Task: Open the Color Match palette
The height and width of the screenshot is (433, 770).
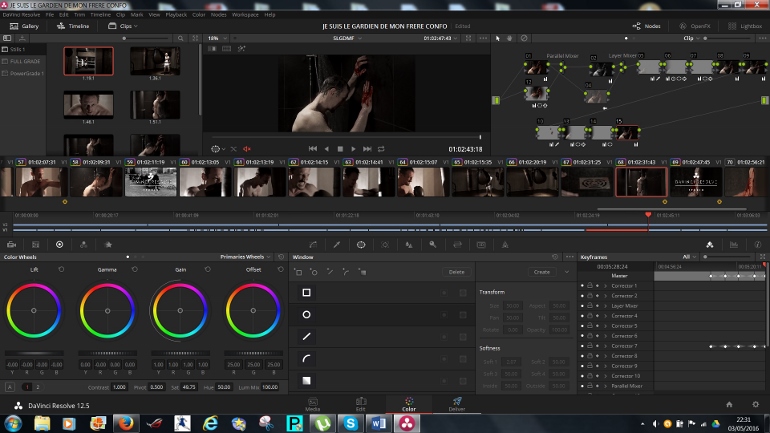Action: tap(35, 244)
